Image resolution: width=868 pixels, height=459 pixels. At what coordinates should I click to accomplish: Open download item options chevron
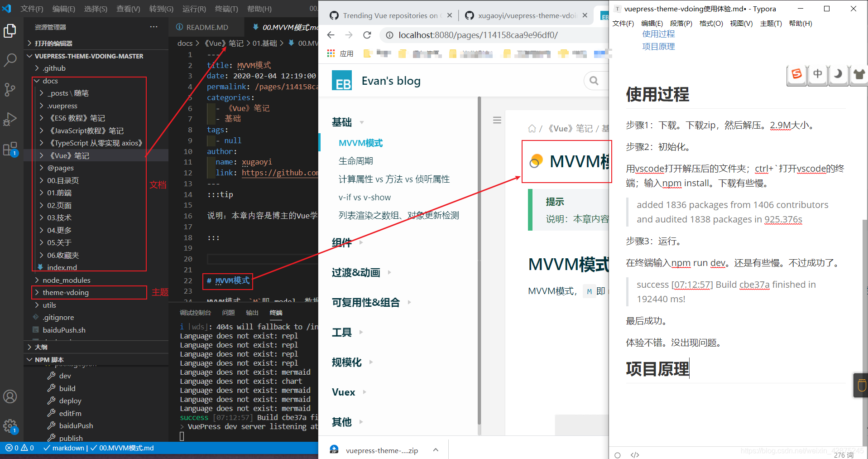[436, 450]
